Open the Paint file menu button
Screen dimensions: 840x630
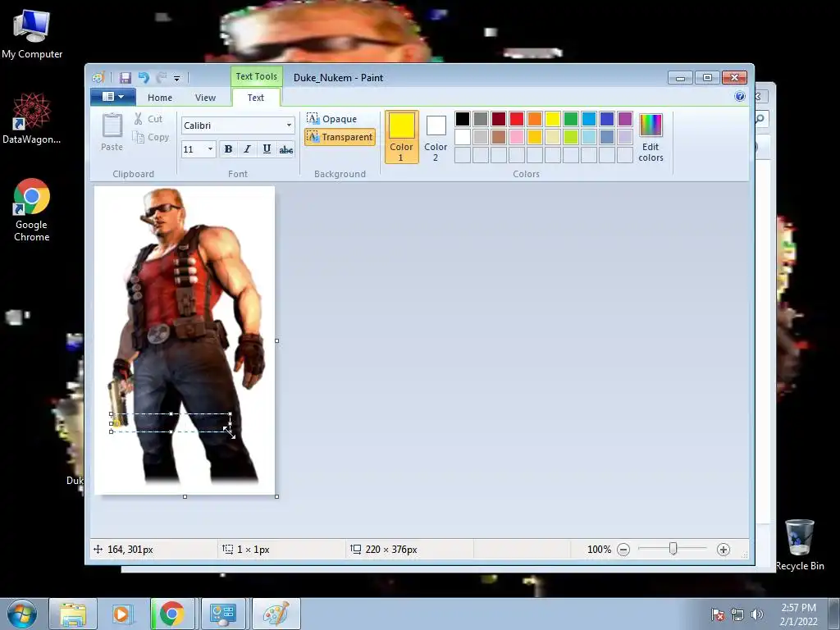[x=112, y=97]
